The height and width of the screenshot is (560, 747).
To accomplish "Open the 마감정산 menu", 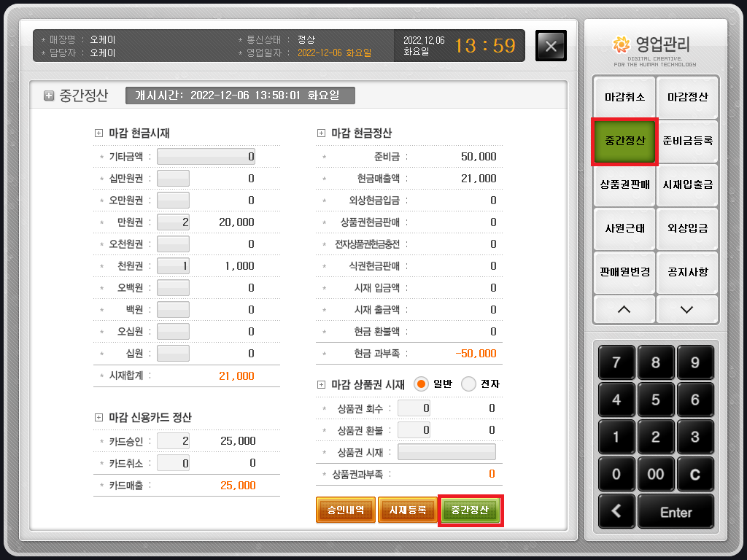I will 687,97.
